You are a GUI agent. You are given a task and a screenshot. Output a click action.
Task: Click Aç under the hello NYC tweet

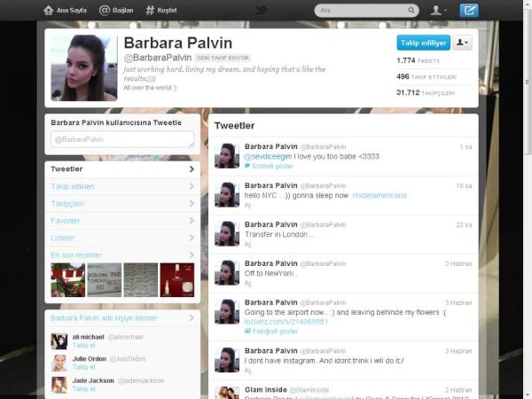pyautogui.click(x=247, y=206)
